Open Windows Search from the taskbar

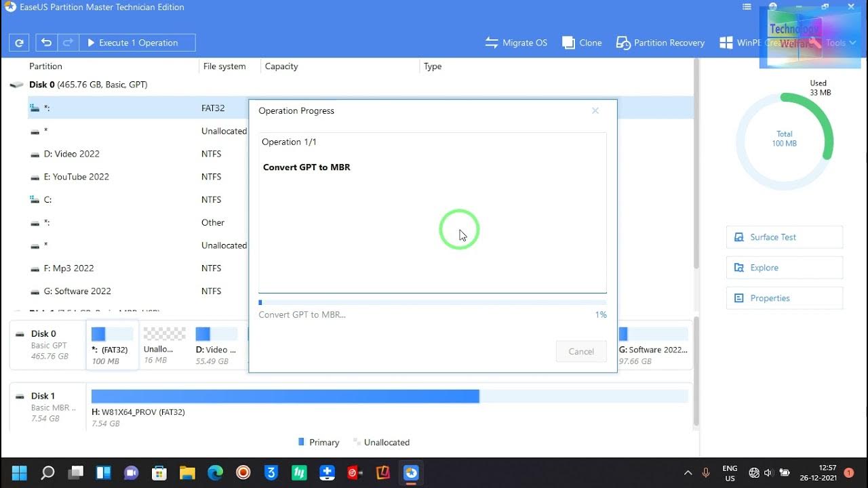coord(47,472)
